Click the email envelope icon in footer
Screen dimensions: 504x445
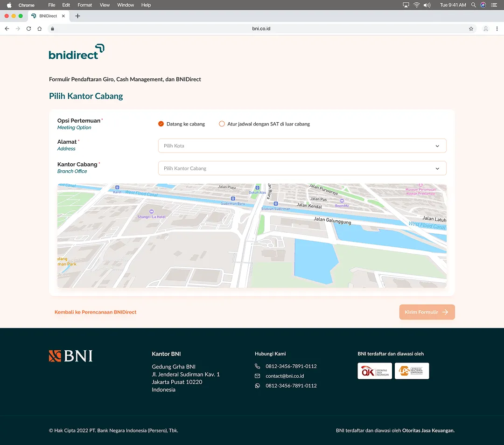257,376
